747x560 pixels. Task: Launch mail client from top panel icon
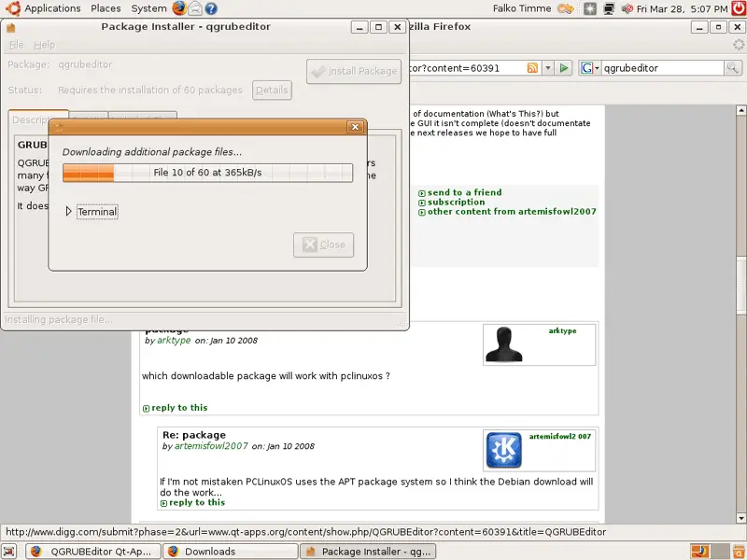195,8
